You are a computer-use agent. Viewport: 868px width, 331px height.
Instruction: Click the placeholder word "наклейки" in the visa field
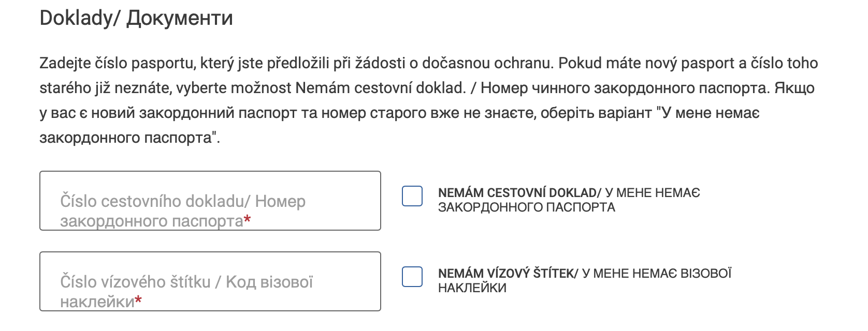point(97,302)
